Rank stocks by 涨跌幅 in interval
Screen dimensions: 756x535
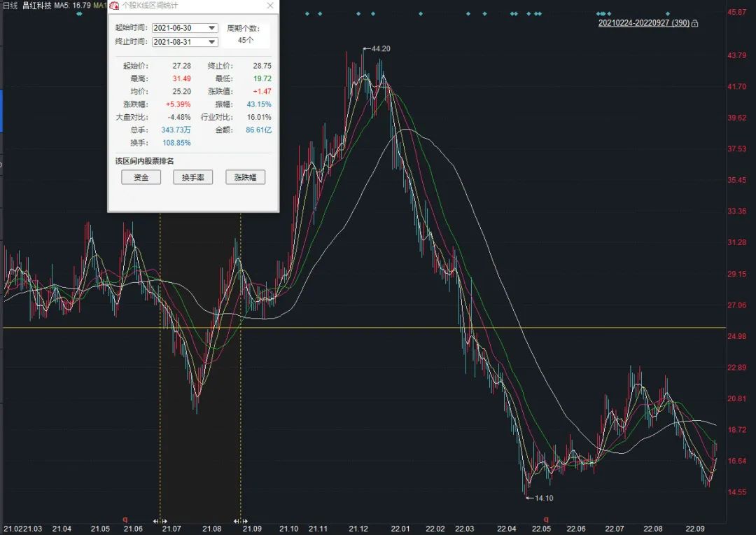[x=245, y=178]
